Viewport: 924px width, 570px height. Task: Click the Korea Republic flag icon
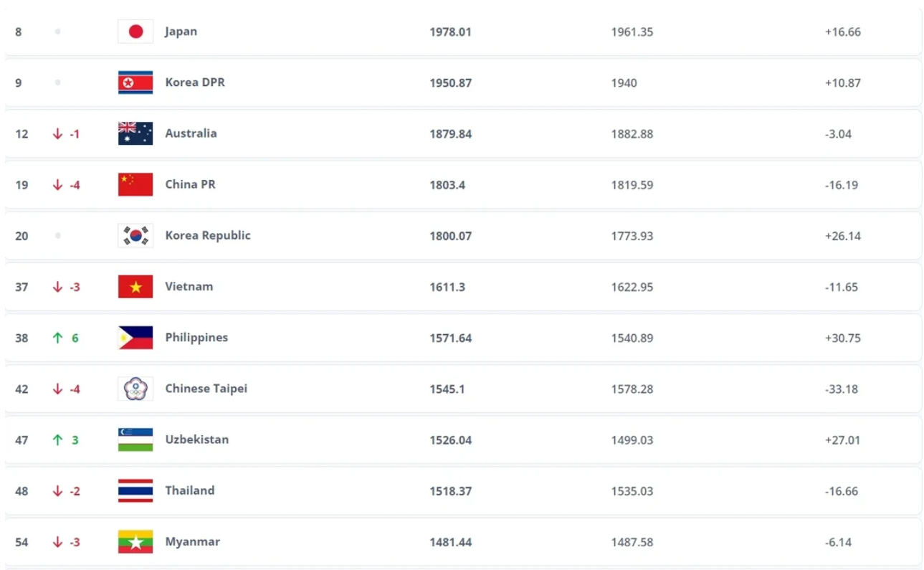coord(135,235)
